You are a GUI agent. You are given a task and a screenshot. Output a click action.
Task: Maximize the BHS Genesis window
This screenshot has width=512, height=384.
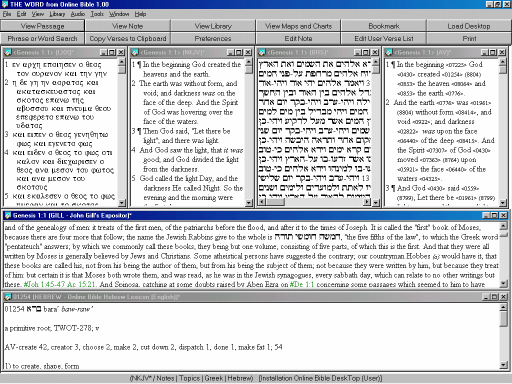366,52
